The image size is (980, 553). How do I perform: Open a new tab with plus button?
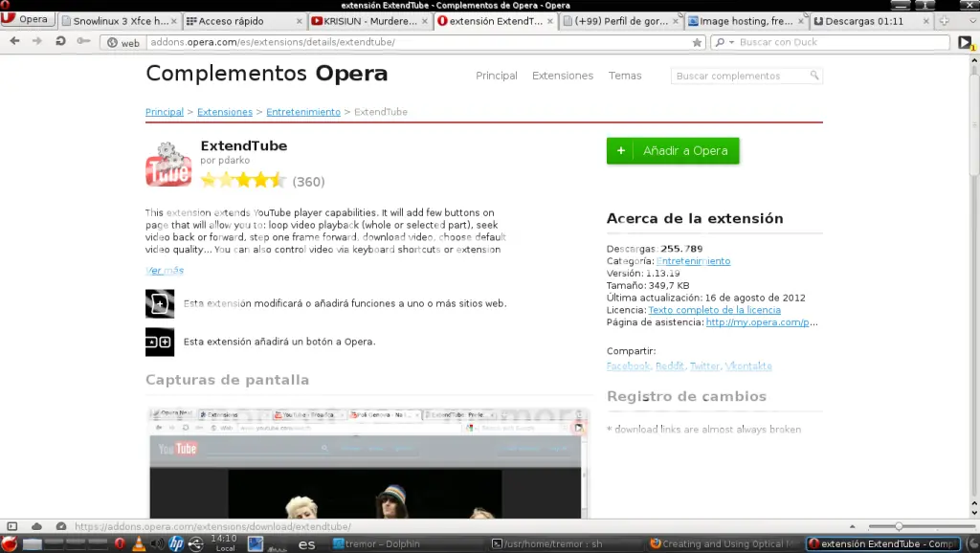click(x=945, y=21)
